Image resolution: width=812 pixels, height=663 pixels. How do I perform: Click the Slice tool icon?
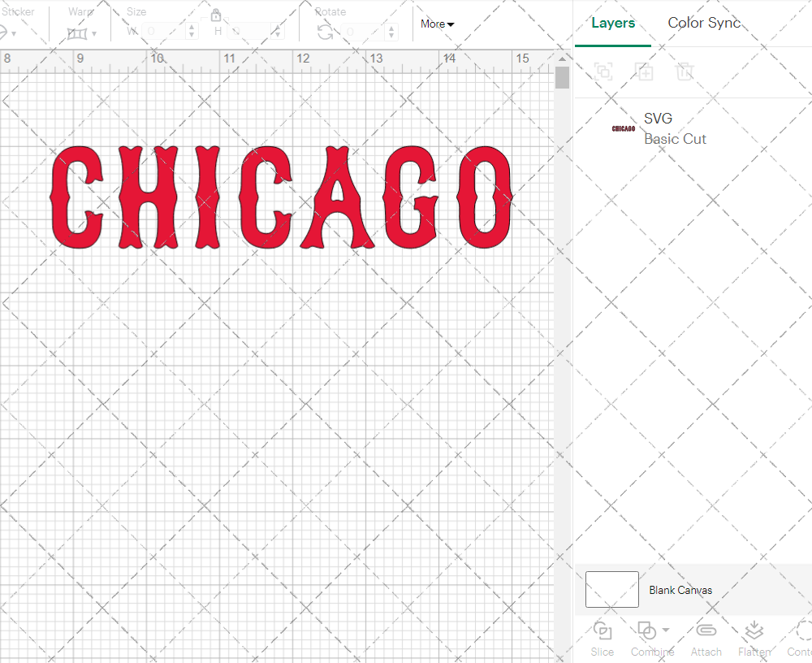coord(603,631)
